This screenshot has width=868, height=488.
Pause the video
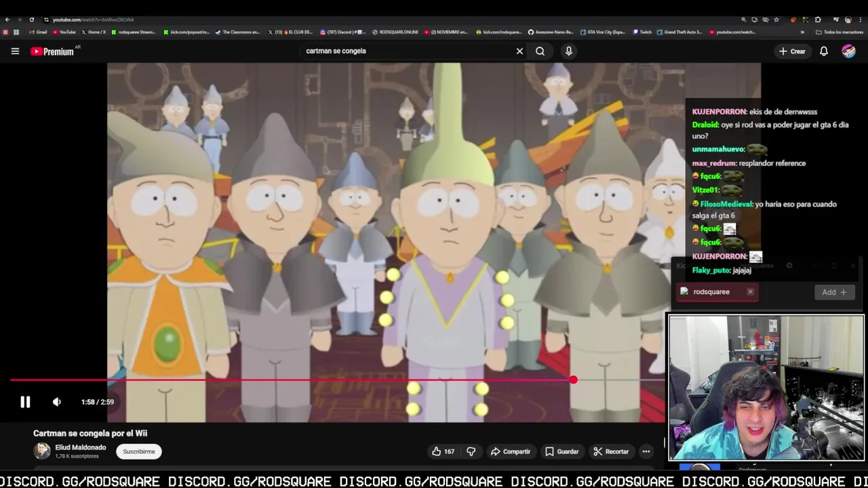tap(25, 402)
